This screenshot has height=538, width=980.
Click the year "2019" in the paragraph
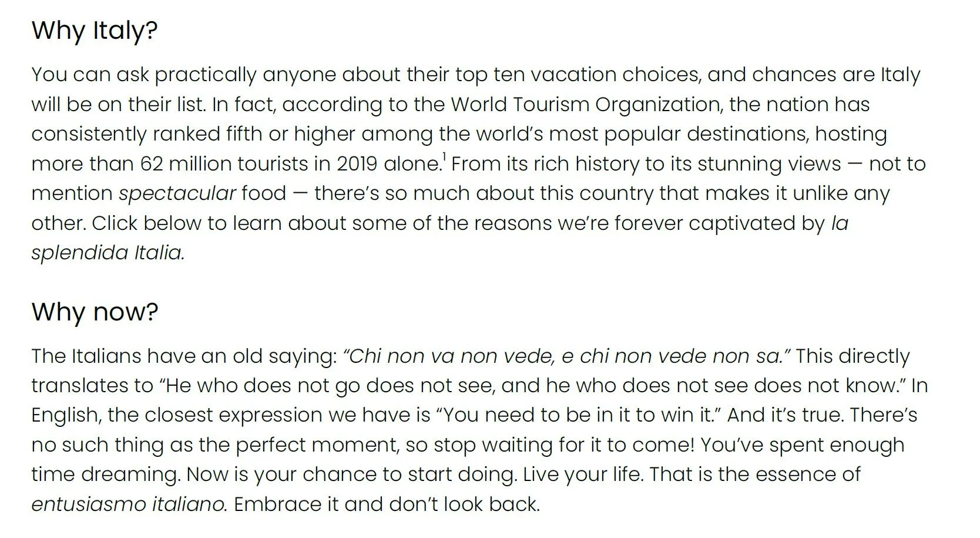[x=357, y=163]
